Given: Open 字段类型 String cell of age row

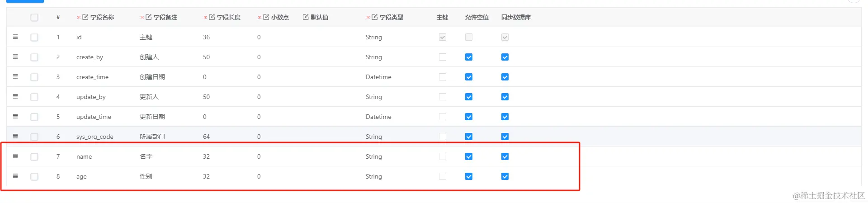Looking at the screenshot, I should tap(374, 176).
